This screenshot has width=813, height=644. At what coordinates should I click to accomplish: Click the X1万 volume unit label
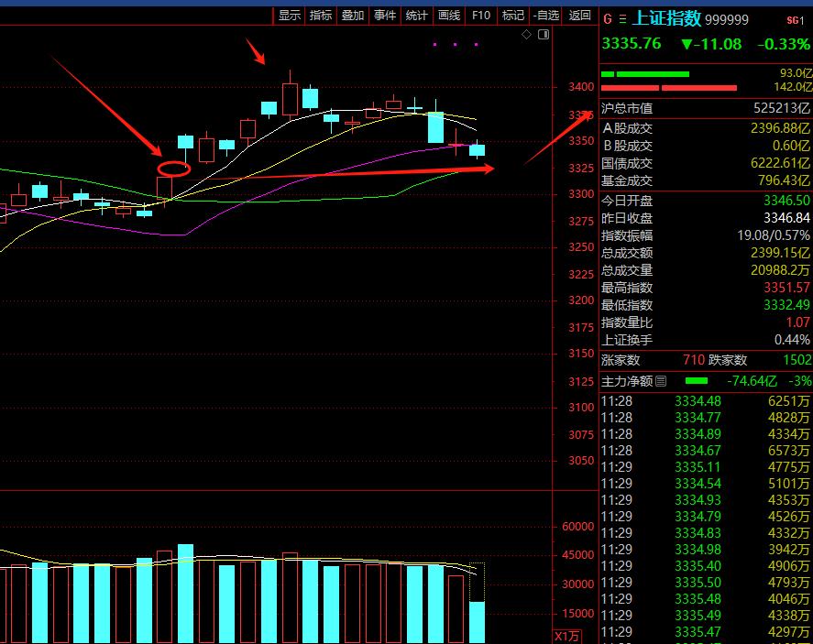click(567, 637)
